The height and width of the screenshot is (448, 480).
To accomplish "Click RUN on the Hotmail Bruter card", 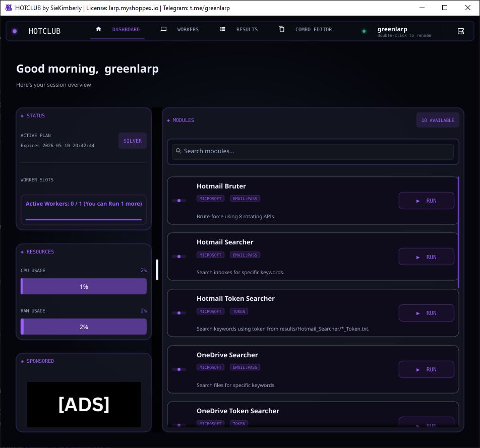I will tap(427, 201).
